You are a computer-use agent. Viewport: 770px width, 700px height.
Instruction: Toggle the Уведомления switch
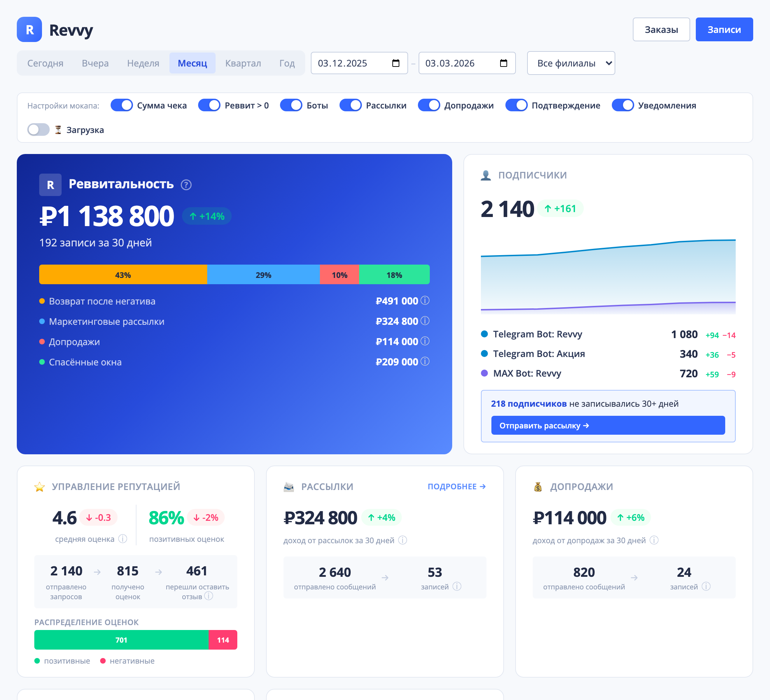pyautogui.click(x=623, y=105)
